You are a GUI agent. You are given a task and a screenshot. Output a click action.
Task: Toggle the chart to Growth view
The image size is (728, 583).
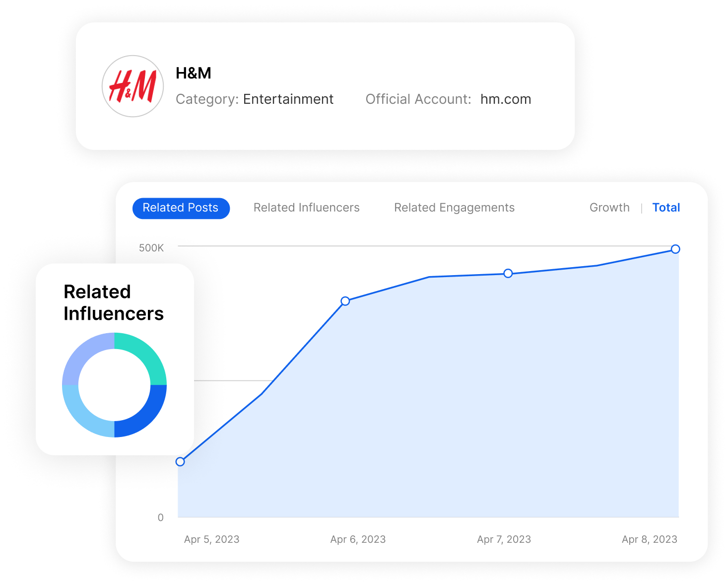pos(609,208)
